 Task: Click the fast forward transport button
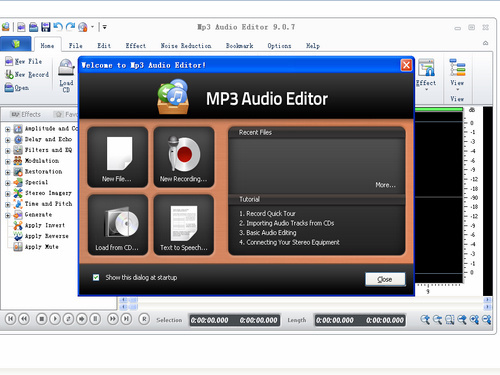[x=113, y=319]
